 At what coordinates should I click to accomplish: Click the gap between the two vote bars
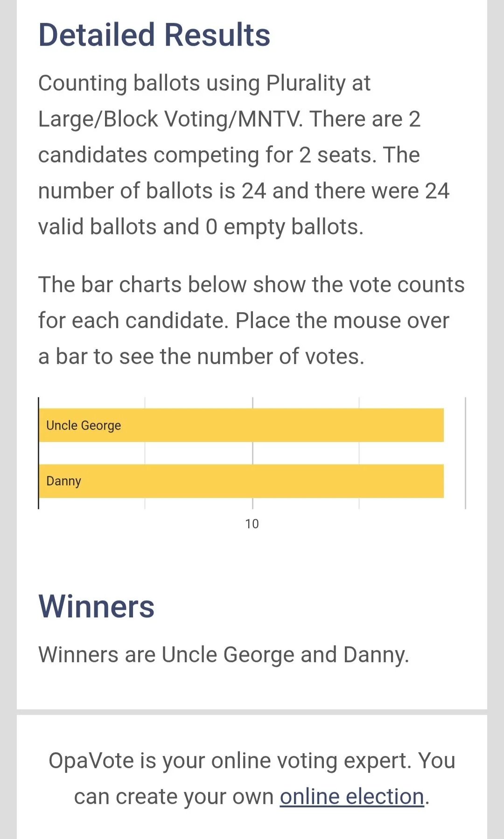tap(241, 453)
